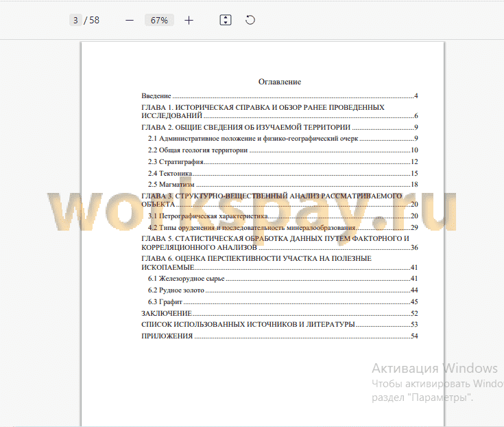Select entry '2.3 Стратиграфия'

283,162
